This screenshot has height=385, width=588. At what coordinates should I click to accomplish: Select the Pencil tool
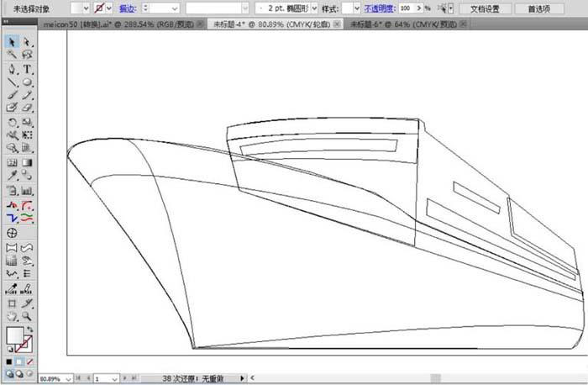(27, 95)
